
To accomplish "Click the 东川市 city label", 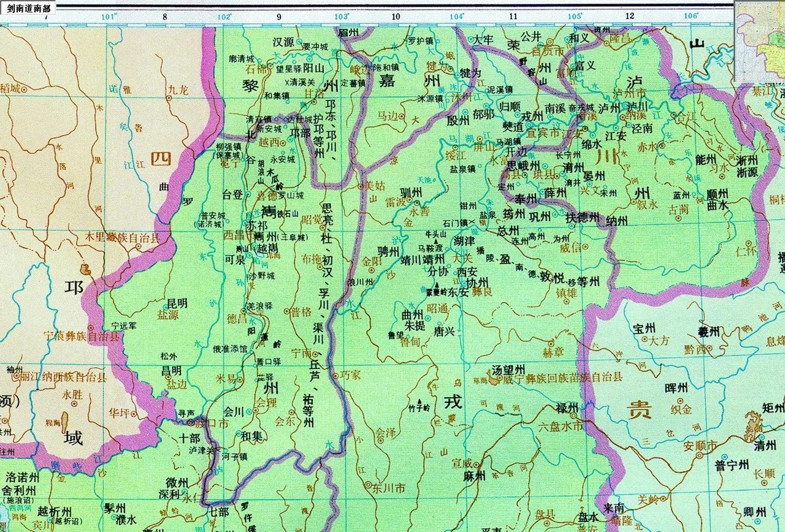I will (x=389, y=488).
